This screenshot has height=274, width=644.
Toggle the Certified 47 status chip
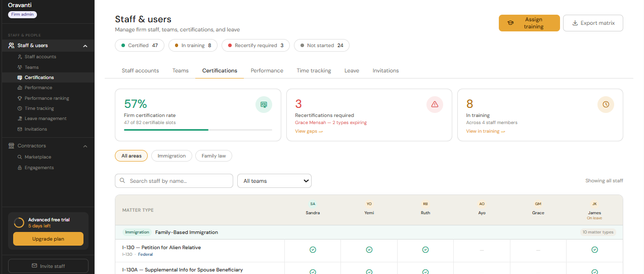point(140,46)
